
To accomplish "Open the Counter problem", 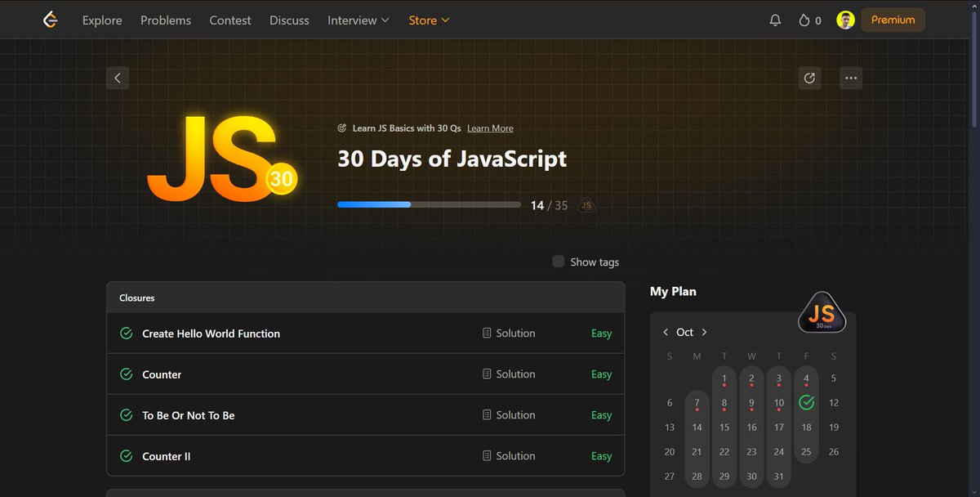I will [x=162, y=374].
